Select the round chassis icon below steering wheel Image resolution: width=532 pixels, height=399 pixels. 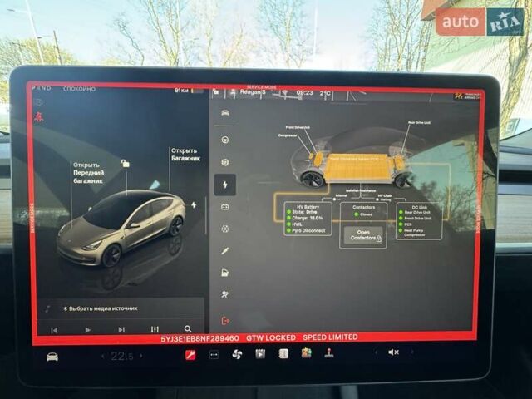point(225,162)
